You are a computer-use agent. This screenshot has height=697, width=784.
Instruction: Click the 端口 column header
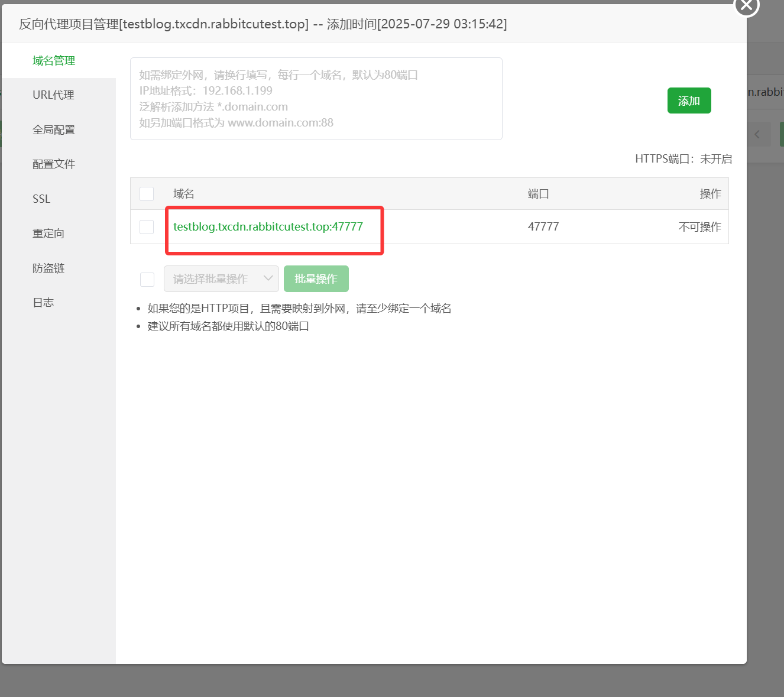point(539,194)
